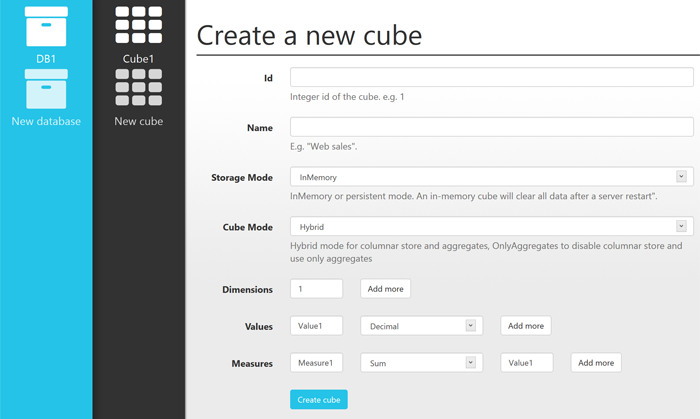The image size is (700, 419).
Task: Select the New database box icon
Action: pyautogui.click(x=46, y=89)
